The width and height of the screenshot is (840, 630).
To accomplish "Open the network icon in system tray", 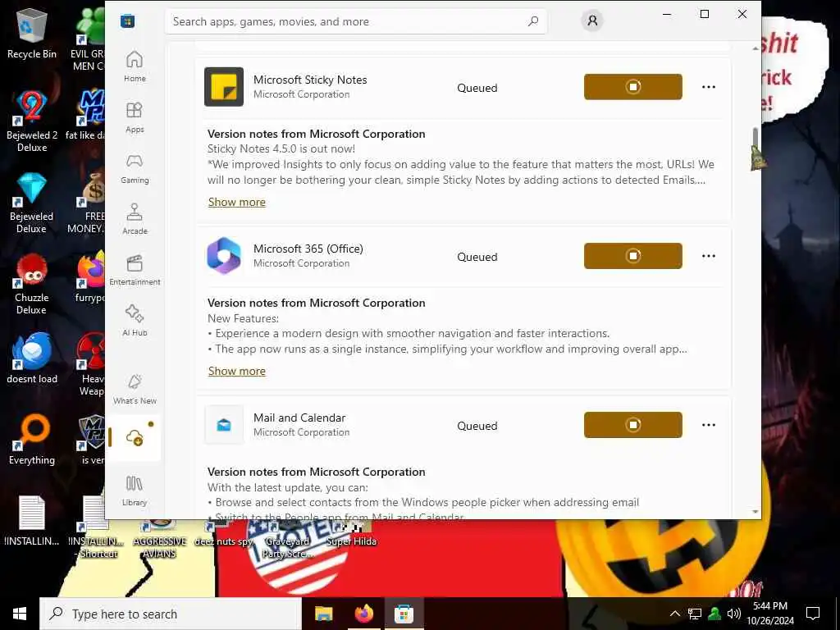I will click(695, 614).
